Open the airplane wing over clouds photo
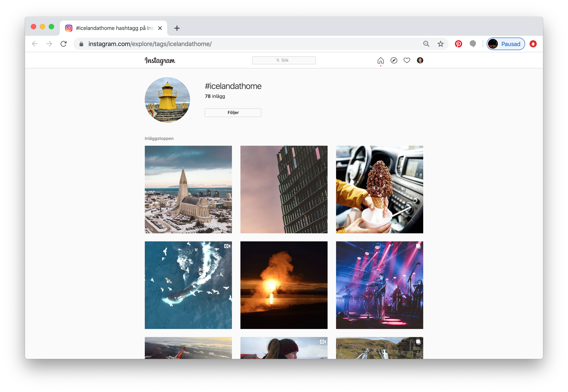Image resolution: width=568 pixels, height=392 pixels. click(x=188, y=348)
